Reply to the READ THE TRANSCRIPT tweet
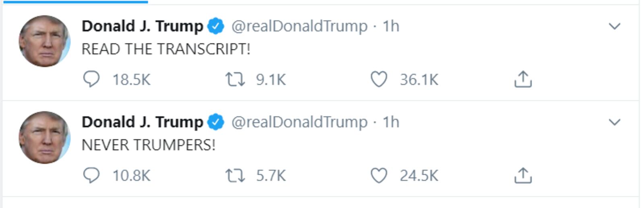 (x=91, y=79)
